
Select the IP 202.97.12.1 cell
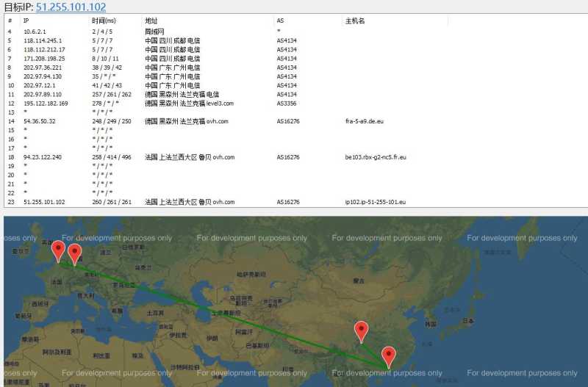[x=39, y=85]
